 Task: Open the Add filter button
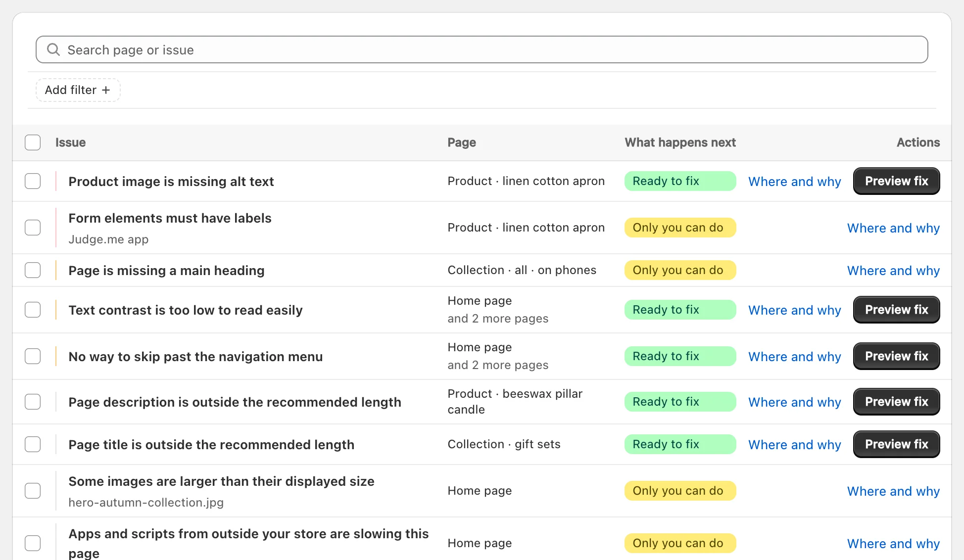pos(78,90)
